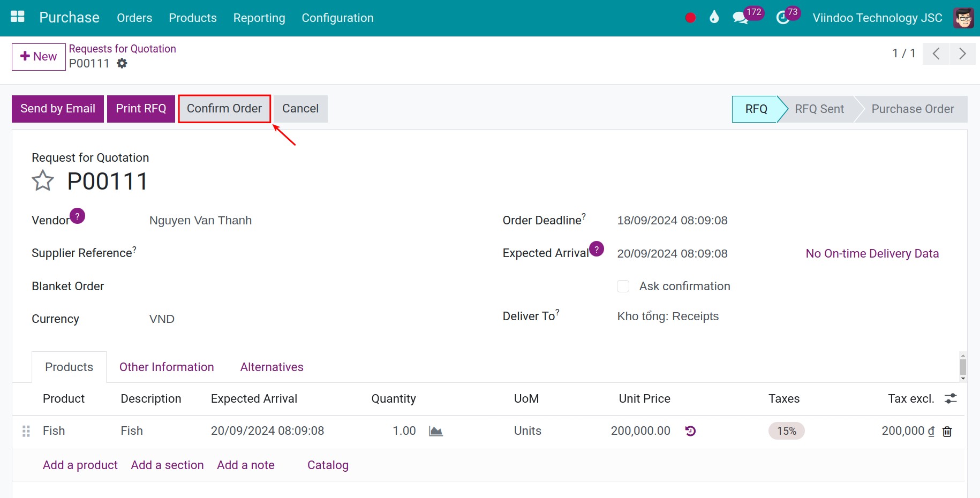
Task: Click Add a note link
Action: [246, 465]
